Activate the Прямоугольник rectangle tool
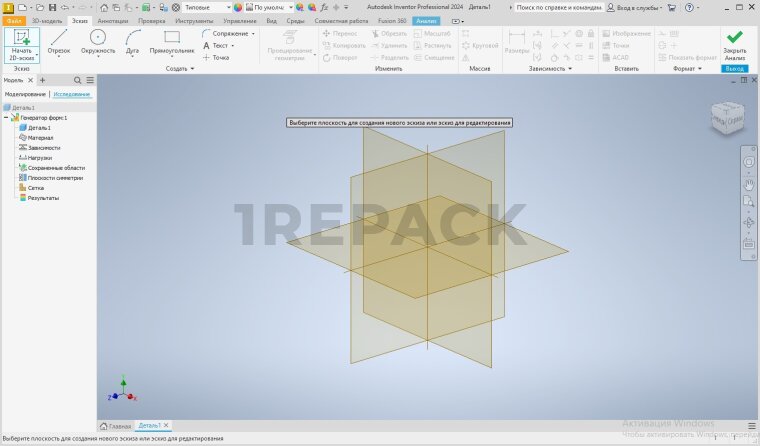Screen dimensions: 760x446 172,41
